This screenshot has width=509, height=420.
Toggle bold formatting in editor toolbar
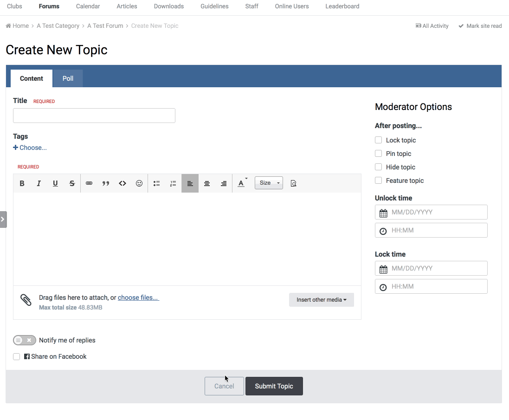(22, 183)
